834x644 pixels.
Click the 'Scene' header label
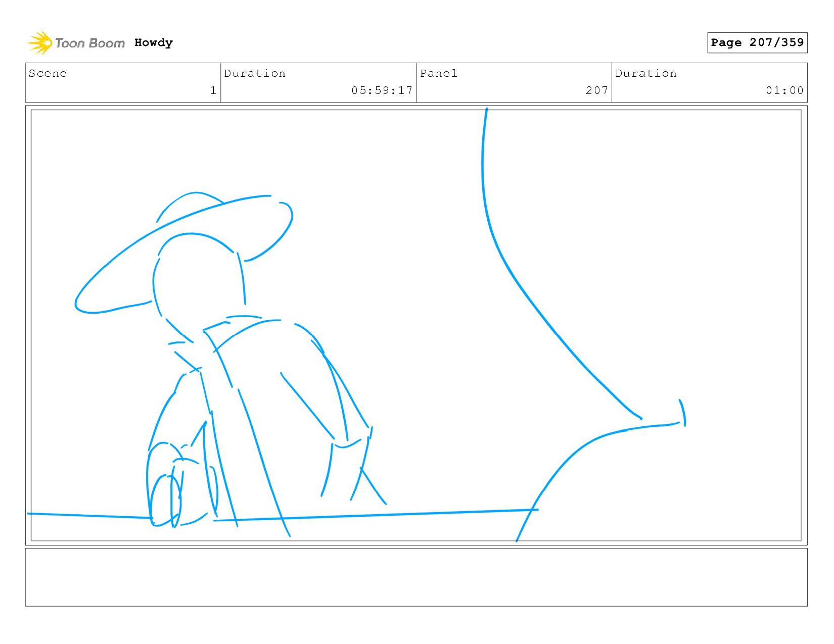tap(48, 73)
